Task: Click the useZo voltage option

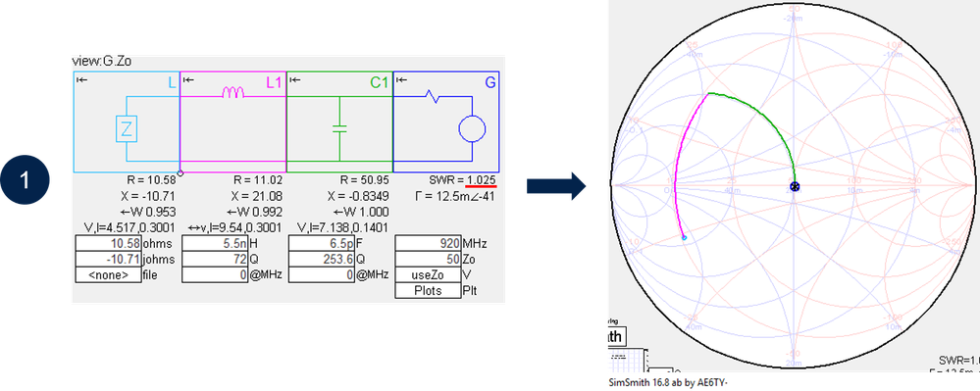Action: (428, 274)
